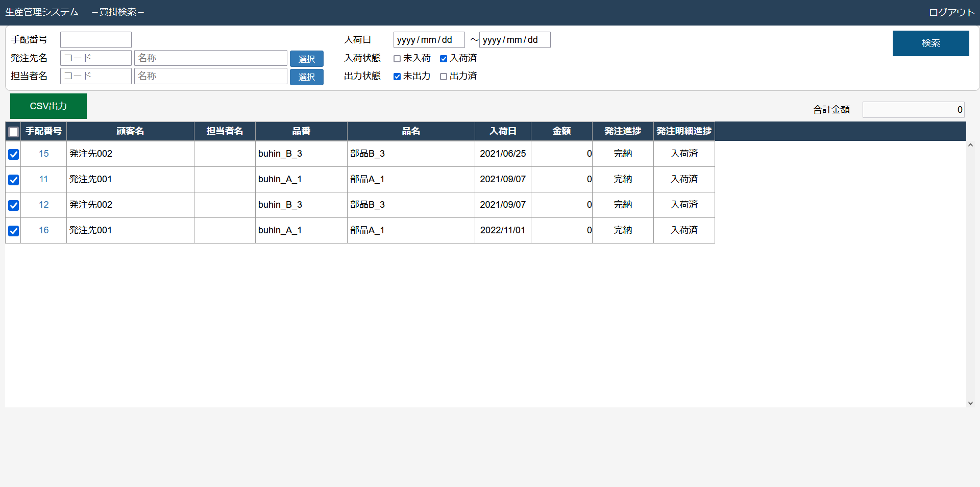Click the 発注先名 コード input field
Screen dimensions: 980x487
(96, 58)
